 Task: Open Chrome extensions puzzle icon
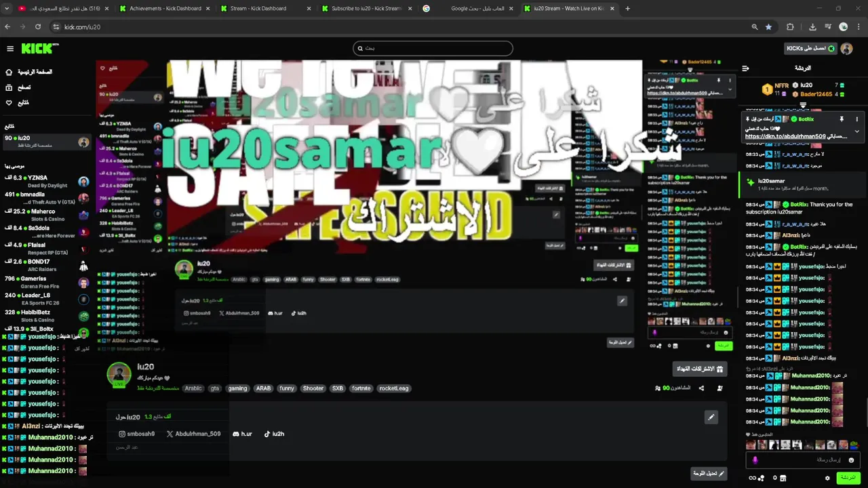tap(790, 27)
